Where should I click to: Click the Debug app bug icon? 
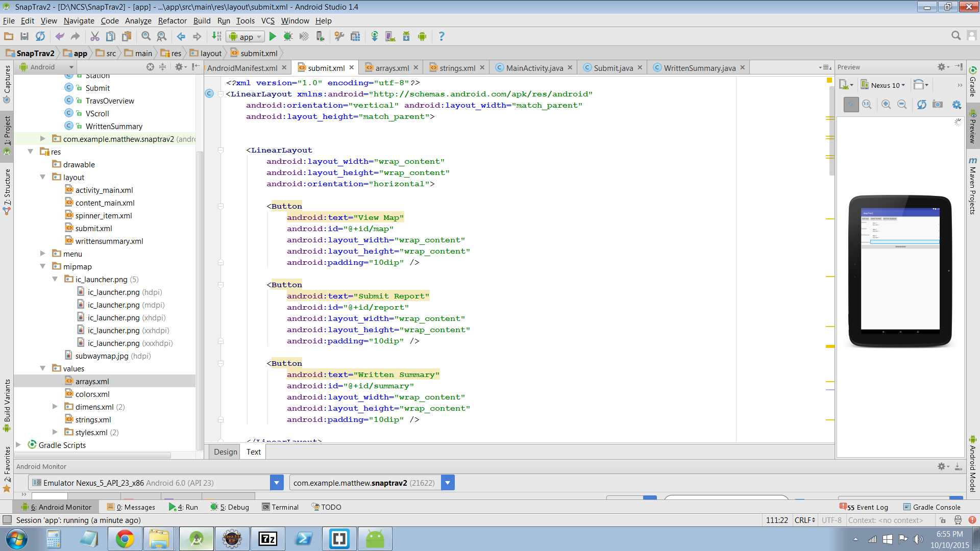point(288,36)
